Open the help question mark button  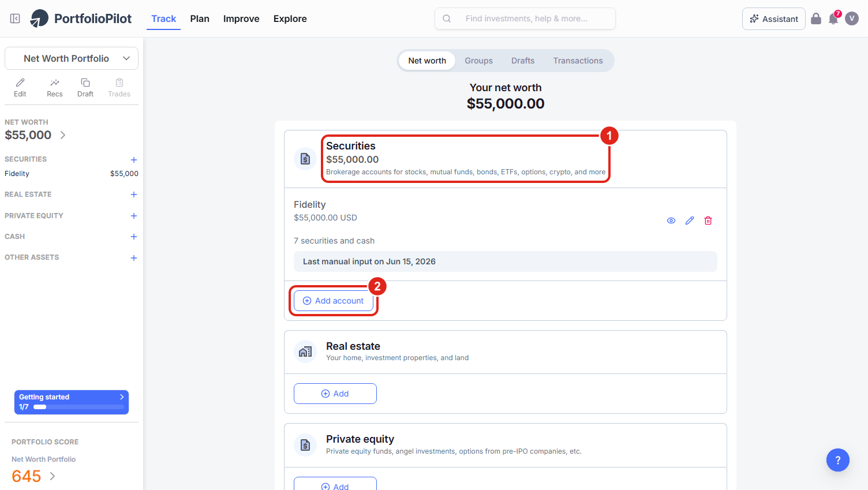tap(838, 460)
